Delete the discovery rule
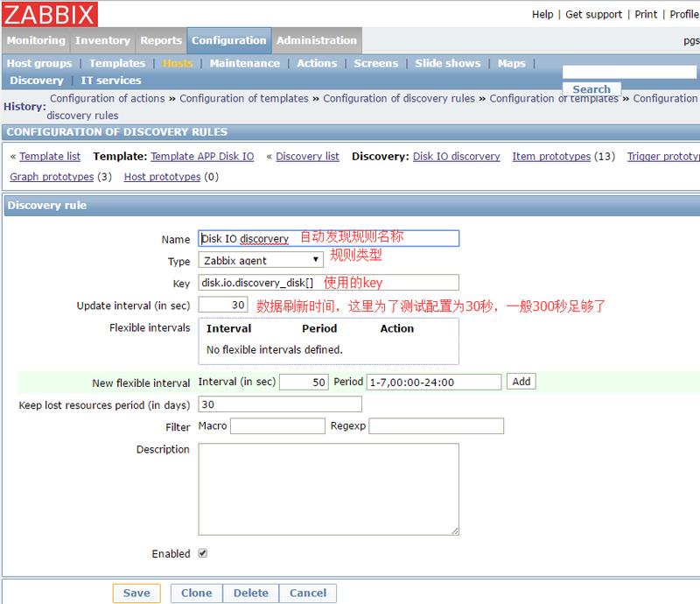Viewport: 700px width, 604px height. click(251, 593)
